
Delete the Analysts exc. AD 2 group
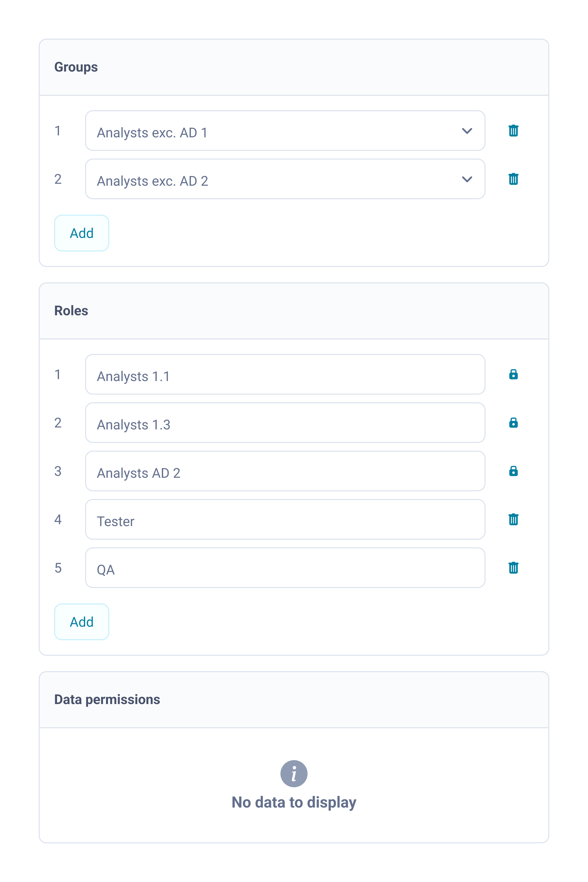pyautogui.click(x=513, y=179)
